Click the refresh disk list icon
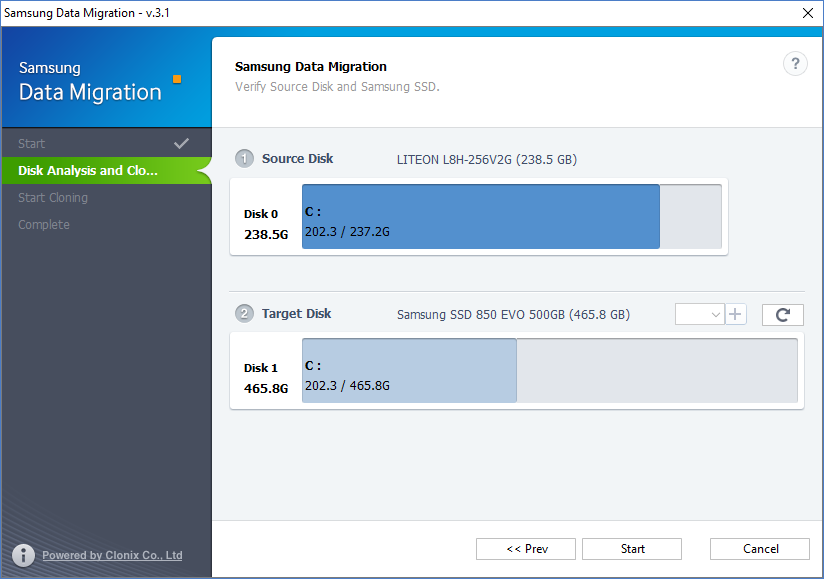 (782, 315)
